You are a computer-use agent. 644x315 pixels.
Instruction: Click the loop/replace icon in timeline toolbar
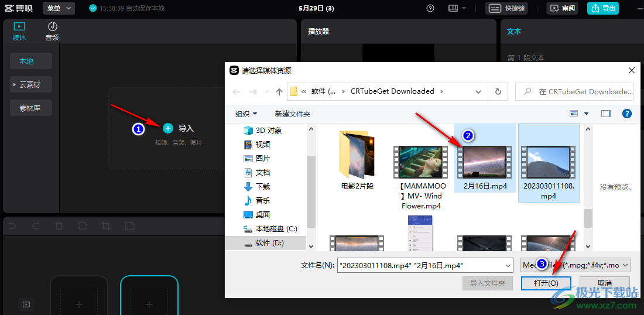pyautogui.click(x=83, y=226)
